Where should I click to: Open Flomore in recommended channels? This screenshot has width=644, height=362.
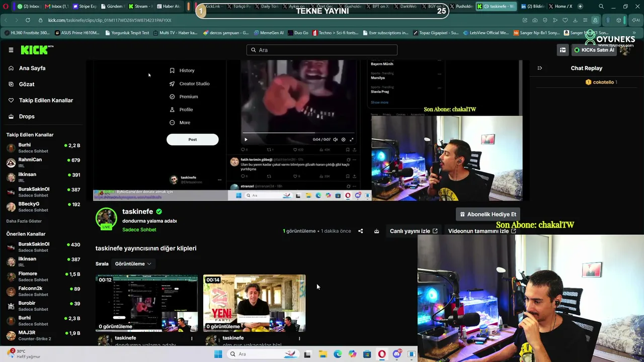coord(43,277)
